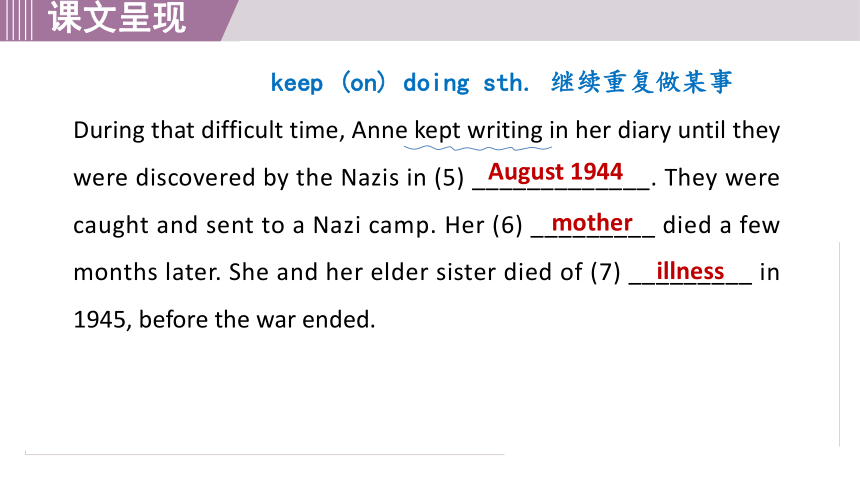Viewport: 860px width, 484px height.
Task: Click the wavy underline beneath 'kept writing'
Action: (478, 148)
